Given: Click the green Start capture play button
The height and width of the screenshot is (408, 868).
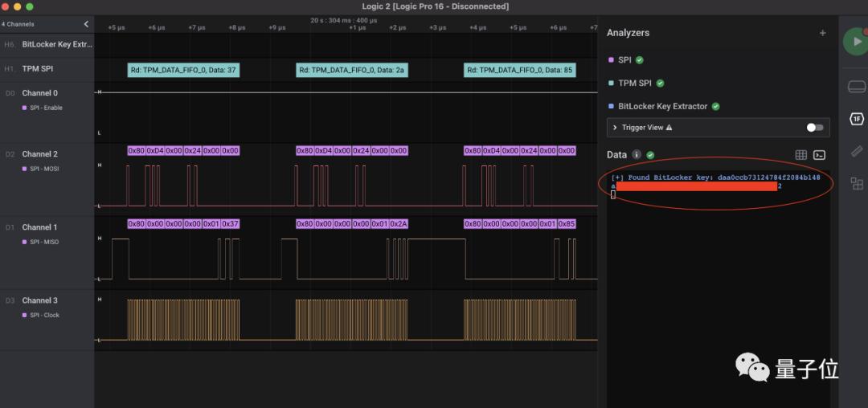Looking at the screenshot, I should click(855, 43).
